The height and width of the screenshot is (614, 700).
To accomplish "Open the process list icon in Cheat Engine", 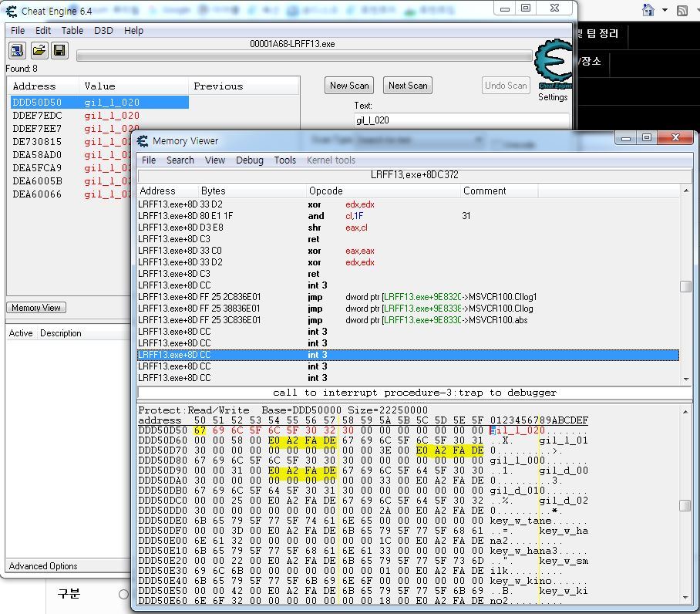I will coord(17,50).
